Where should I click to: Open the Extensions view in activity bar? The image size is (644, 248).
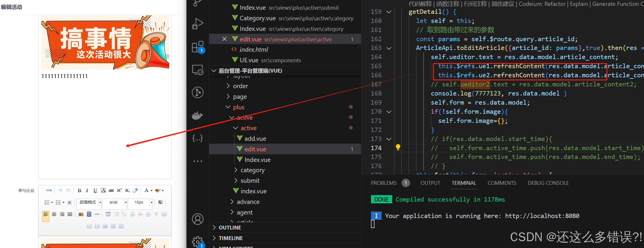point(198,47)
